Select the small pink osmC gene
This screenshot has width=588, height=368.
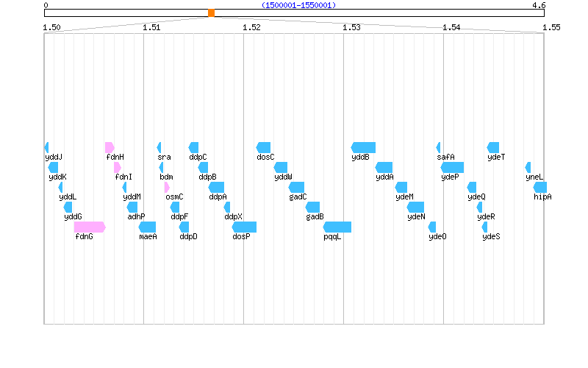(x=167, y=187)
